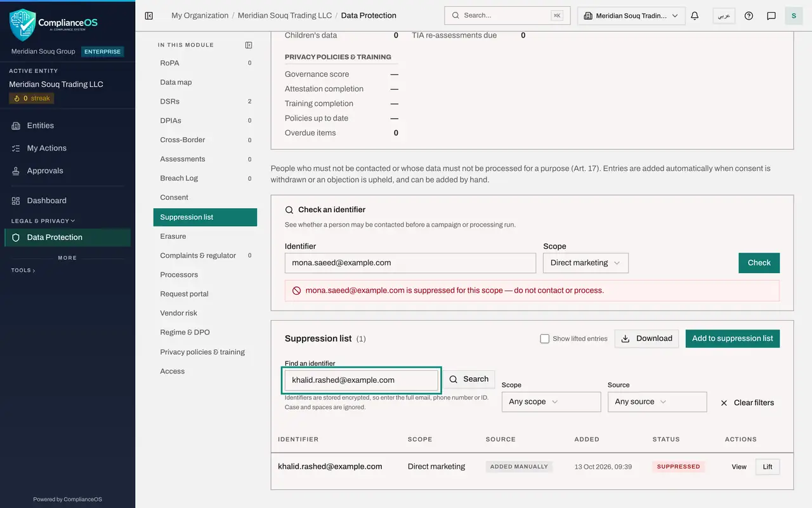Select Breach Log in module list
The image size is (812, 508).
coord(205,178)
